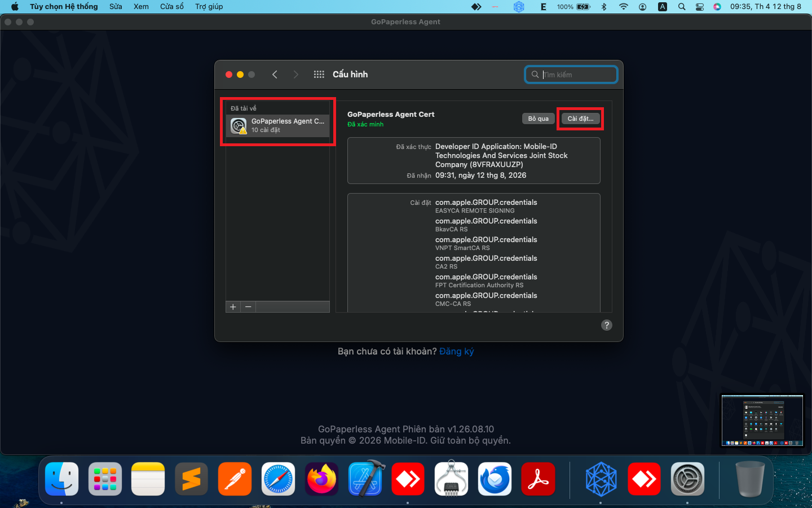Open the Tùy chọn Hệ thống menu
The height and width of the screenshot is (508, 812).
tap(64, 7)
